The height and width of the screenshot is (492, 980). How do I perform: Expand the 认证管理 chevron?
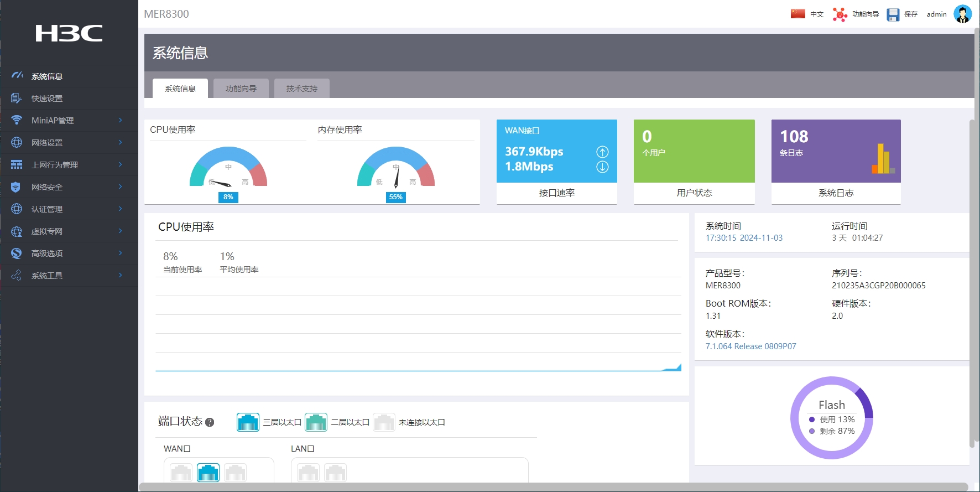pyautogui.click(x=120, y=209)
